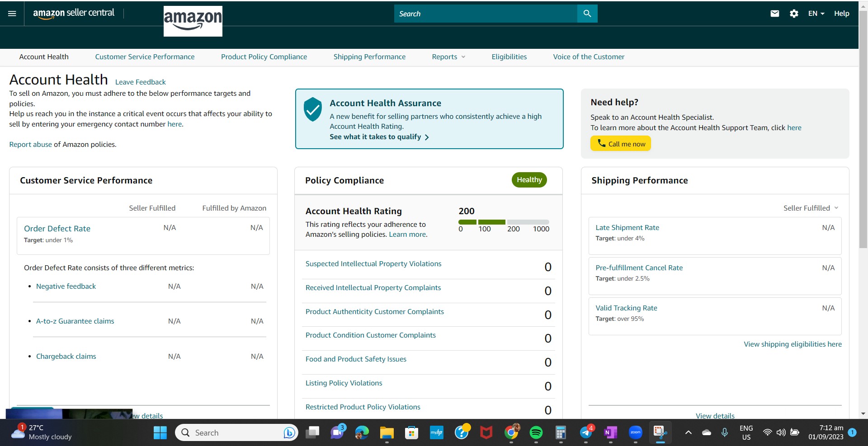Click View shipping eligibilities here link
This screenshot has width=868, height=446.
pyautogui.click(x=793, y=344)
